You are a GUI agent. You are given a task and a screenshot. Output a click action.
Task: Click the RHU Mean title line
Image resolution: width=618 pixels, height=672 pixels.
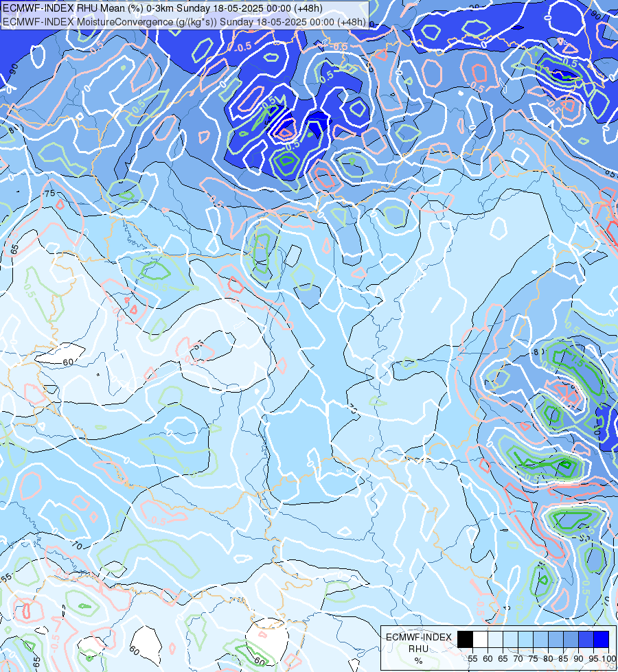pos(163,8)
